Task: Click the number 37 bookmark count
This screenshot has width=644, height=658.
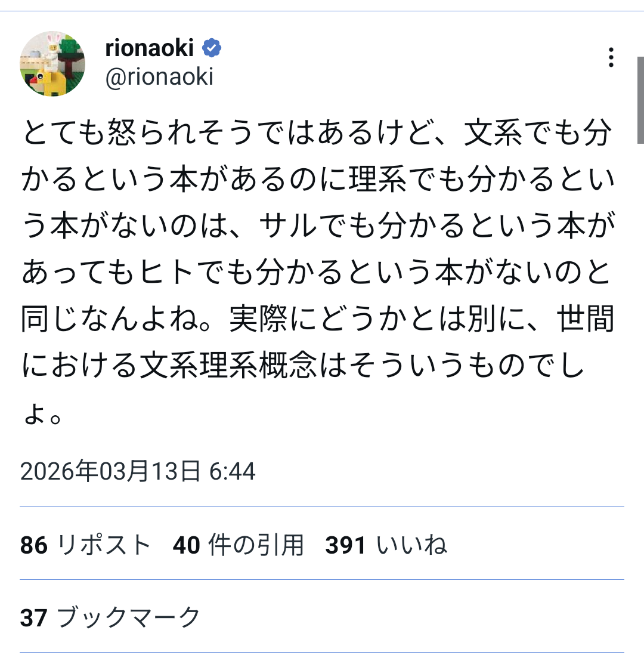Action: click(x=33, y=617)
